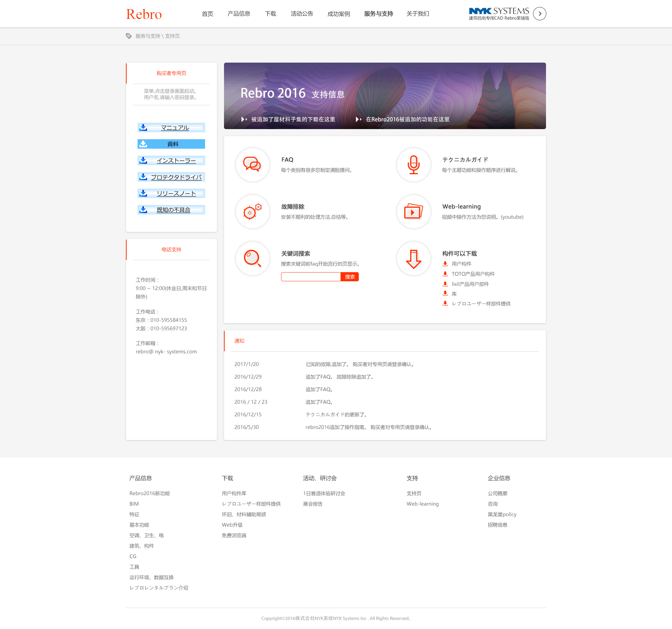Click the gears troubleshooting icon
The width and height of the screenshot is (672, 629).
(x=252, y=211)
